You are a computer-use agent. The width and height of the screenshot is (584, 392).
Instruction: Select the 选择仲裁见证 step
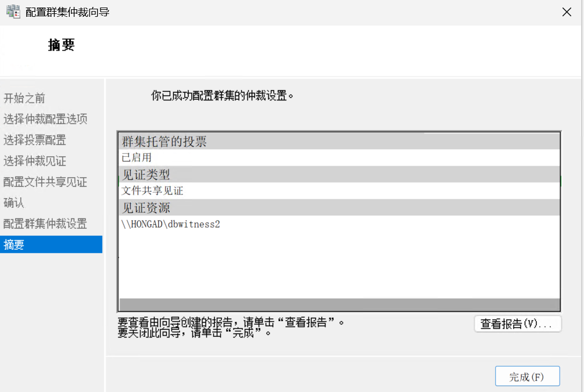[x=35, y=161]
